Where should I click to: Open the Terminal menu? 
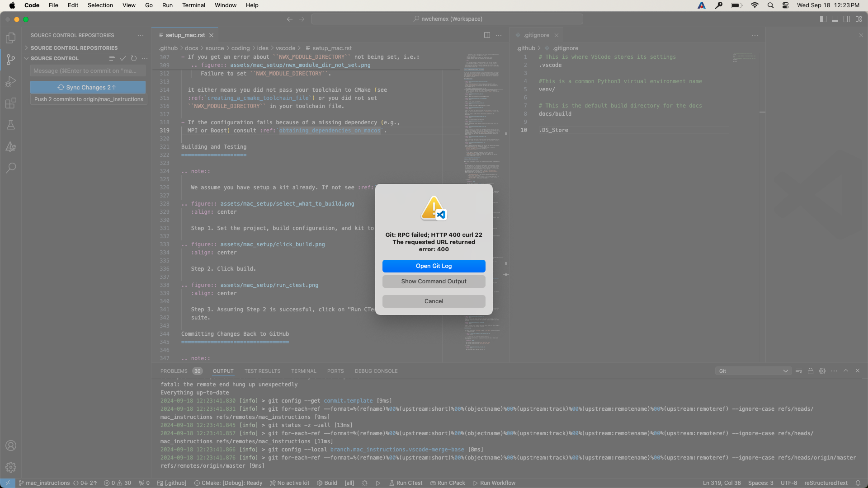(193, 5)
